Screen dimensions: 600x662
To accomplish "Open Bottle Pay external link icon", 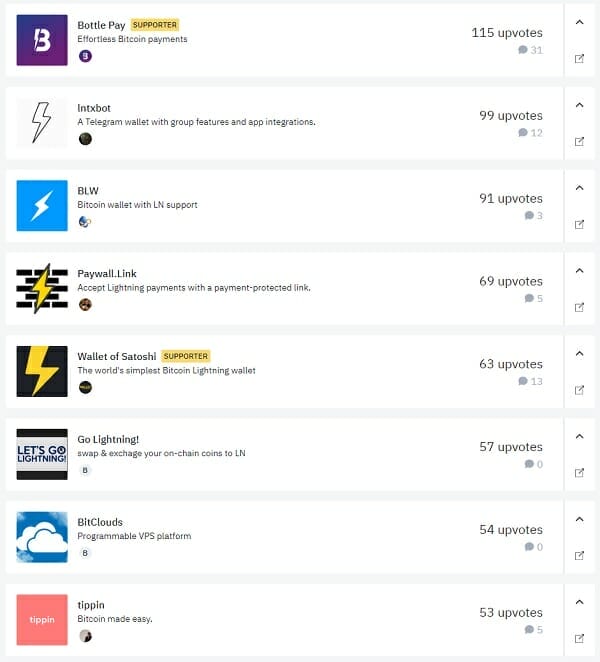I will click(579, 59).
